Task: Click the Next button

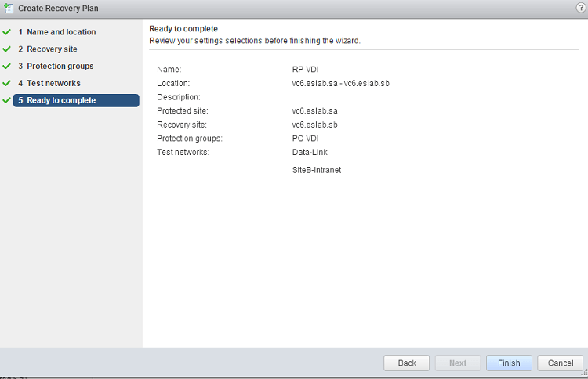Action: (x=458, y=363)
